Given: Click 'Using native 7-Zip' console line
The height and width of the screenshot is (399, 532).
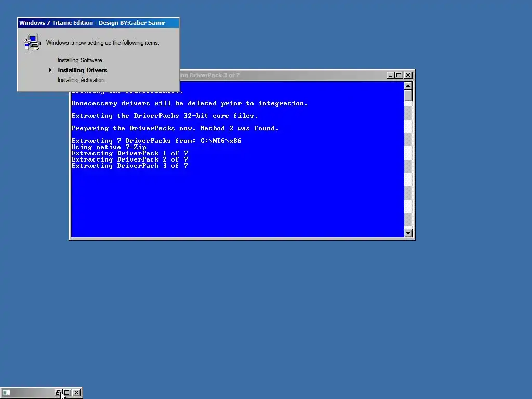Looking at the screenshot, I should click(x=109, y=147).
